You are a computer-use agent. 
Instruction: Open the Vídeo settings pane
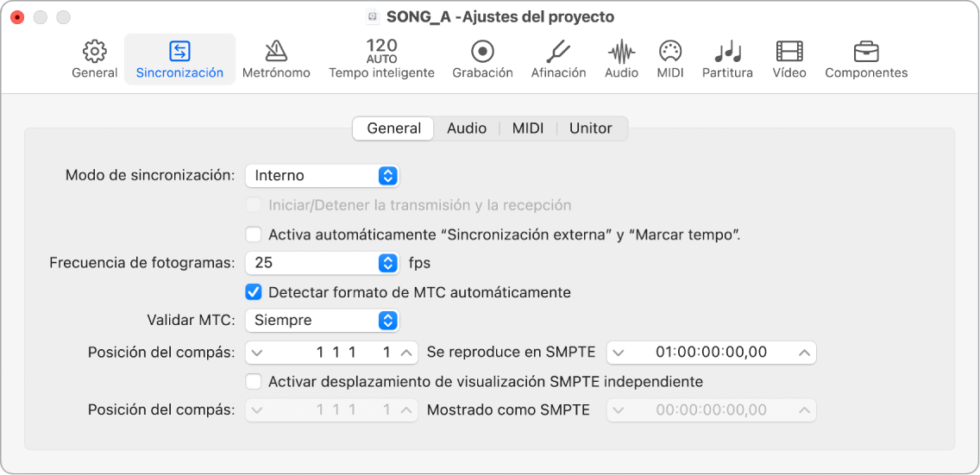coord(788,59)
